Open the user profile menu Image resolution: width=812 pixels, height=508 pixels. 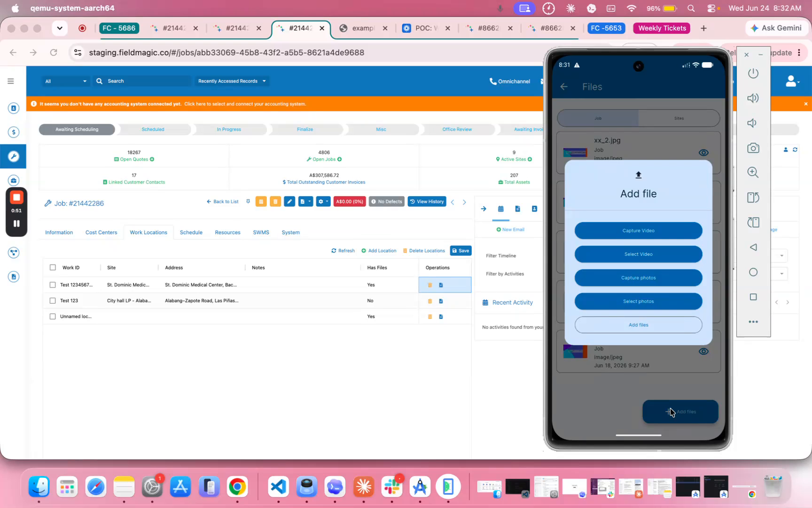click(x=792, y=81)
